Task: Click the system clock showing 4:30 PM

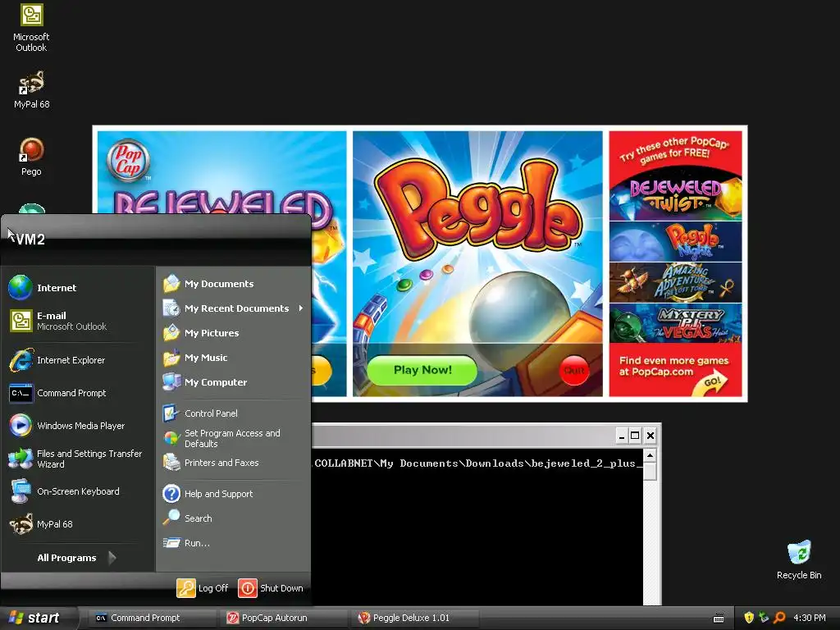Action: coord(809,618)
